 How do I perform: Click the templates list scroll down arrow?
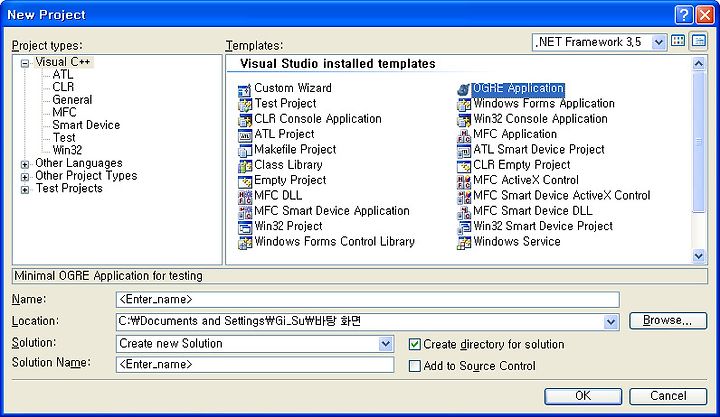point(699,256)
